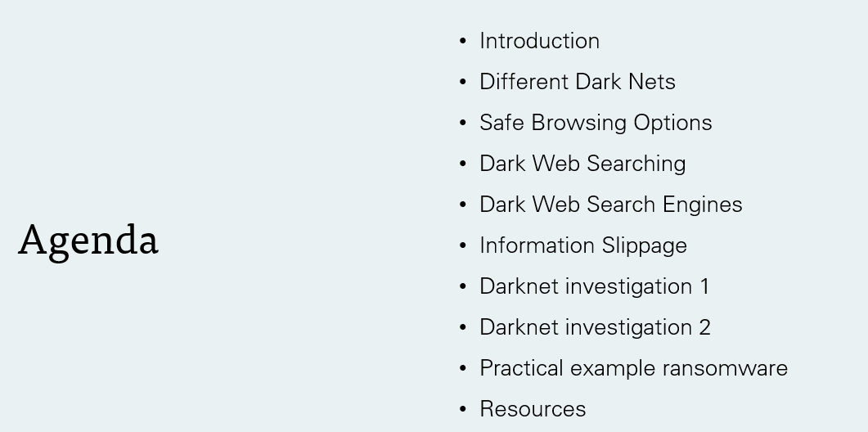Click the bullet marker beside Different Dark Nets
This screenshot has height=432, width=868.
[x=463, y=82]
